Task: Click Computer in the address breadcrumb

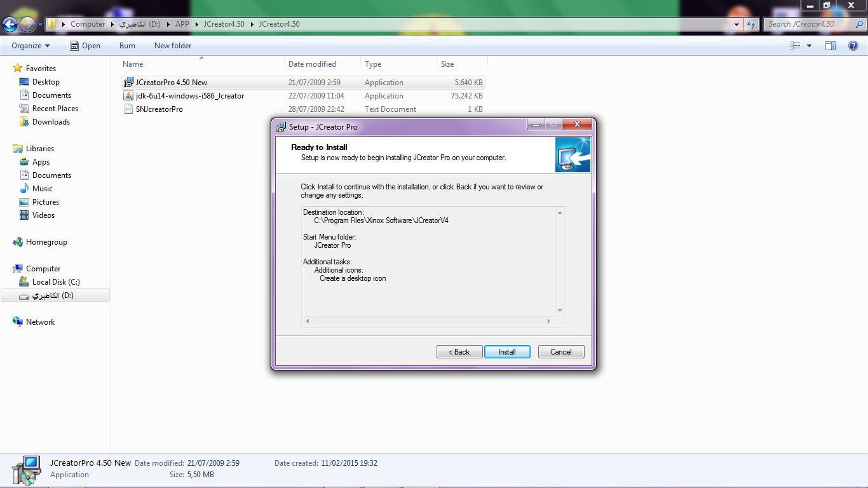Action: tap(88, 24)
